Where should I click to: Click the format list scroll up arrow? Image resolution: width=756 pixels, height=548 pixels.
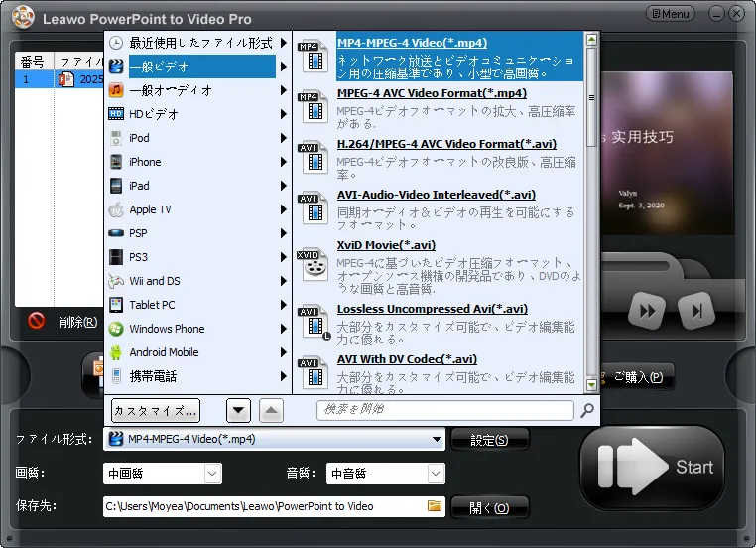[591, 40]
